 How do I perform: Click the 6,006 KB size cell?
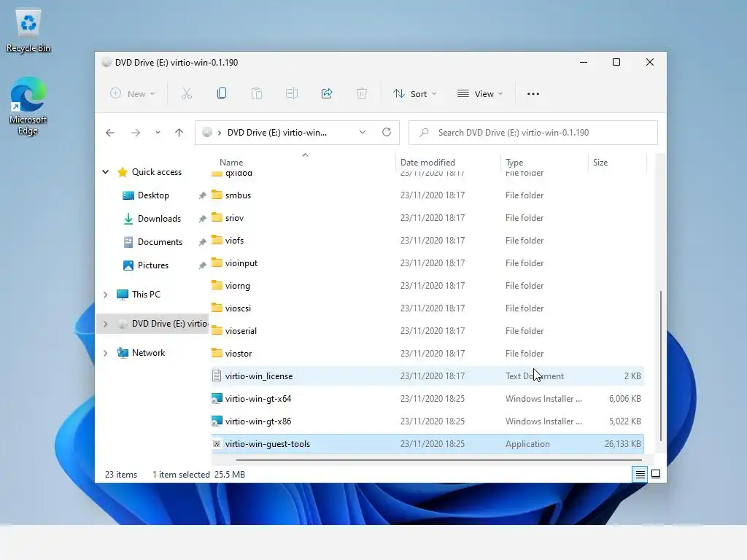point(624,399)
